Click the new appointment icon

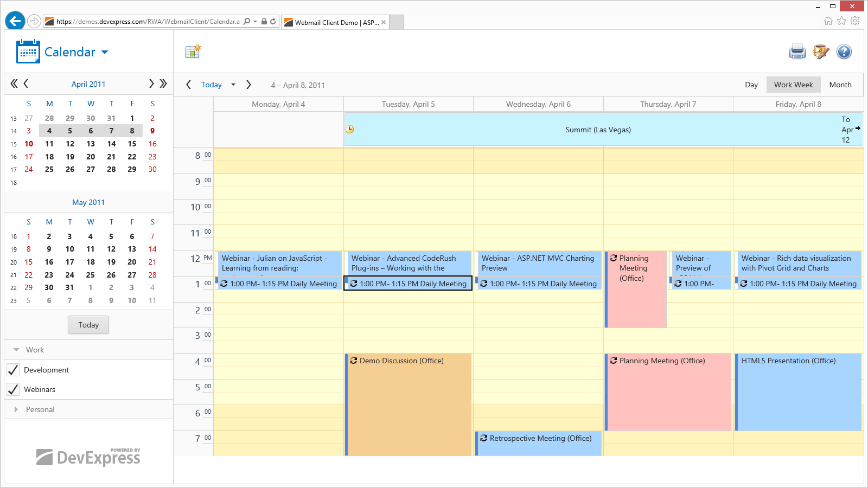[x=193, y=52]
